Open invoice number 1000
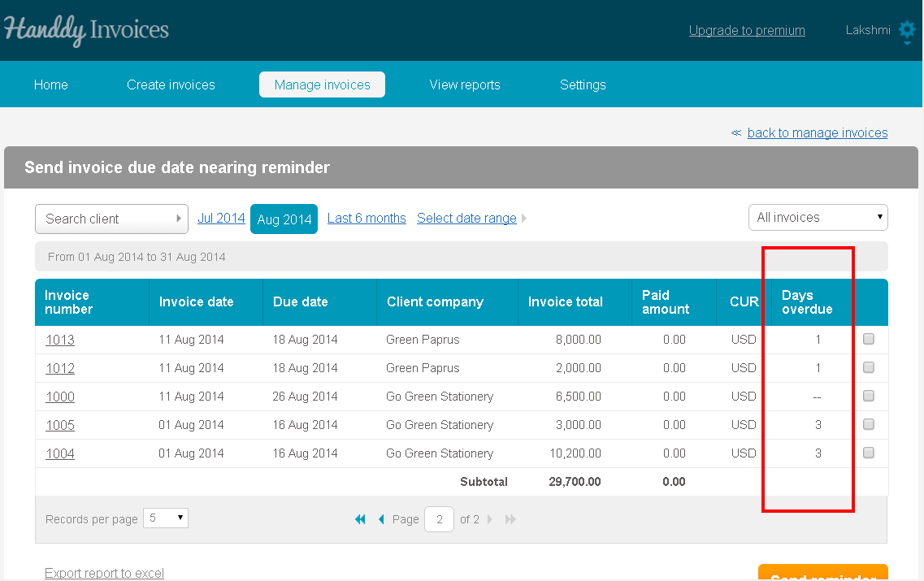The width and height of the screenshot is (924, 581). point(60,397)
